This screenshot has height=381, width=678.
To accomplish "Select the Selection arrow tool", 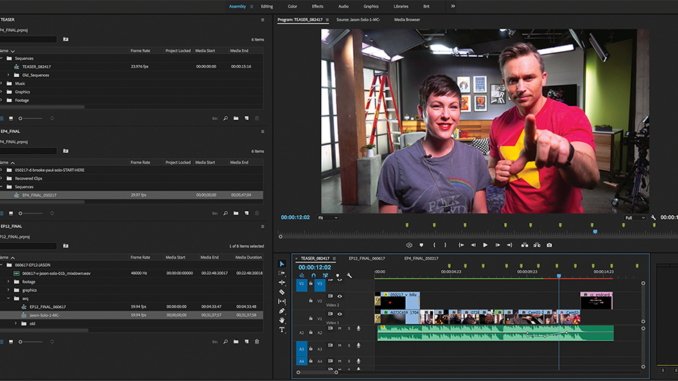I will pos(282,264).
